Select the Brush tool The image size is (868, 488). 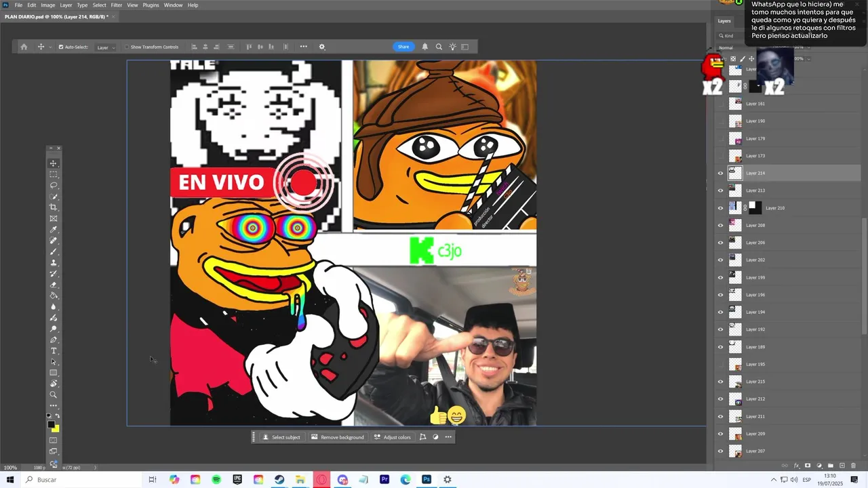pyautogui.click(x=53, y=251)
